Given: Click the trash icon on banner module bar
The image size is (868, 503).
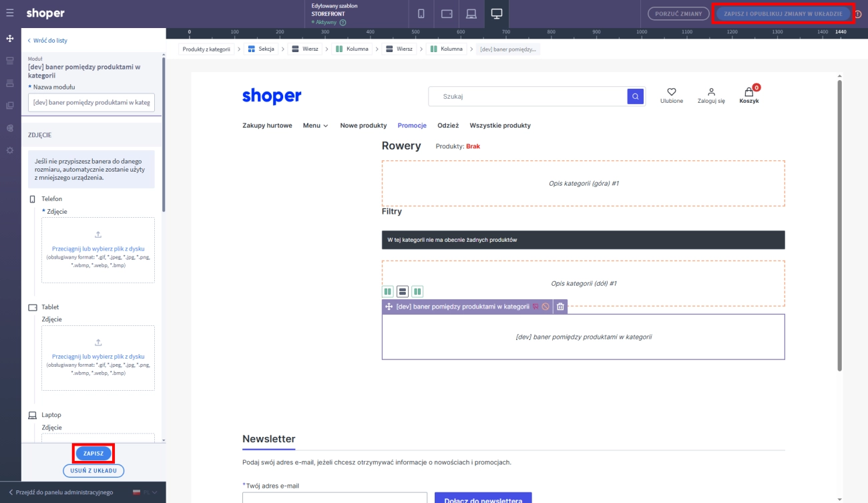Looking at the screenshot, I should coord(561,307).
